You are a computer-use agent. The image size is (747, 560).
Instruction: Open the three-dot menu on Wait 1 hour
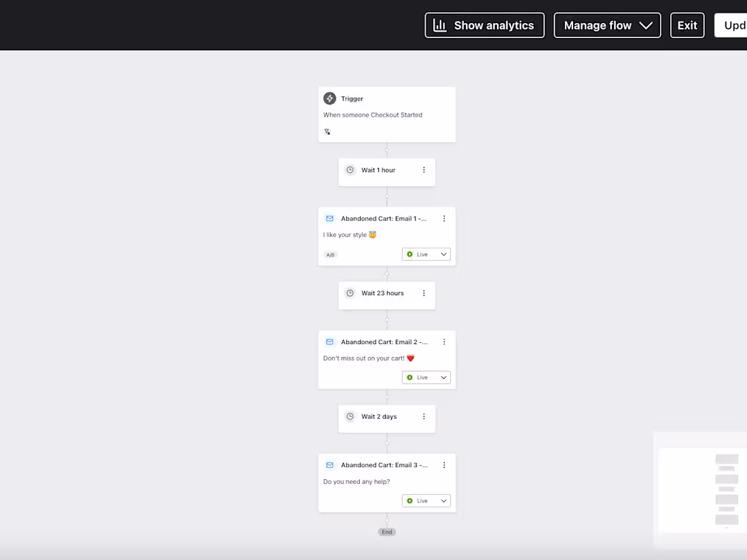[424, 170]
